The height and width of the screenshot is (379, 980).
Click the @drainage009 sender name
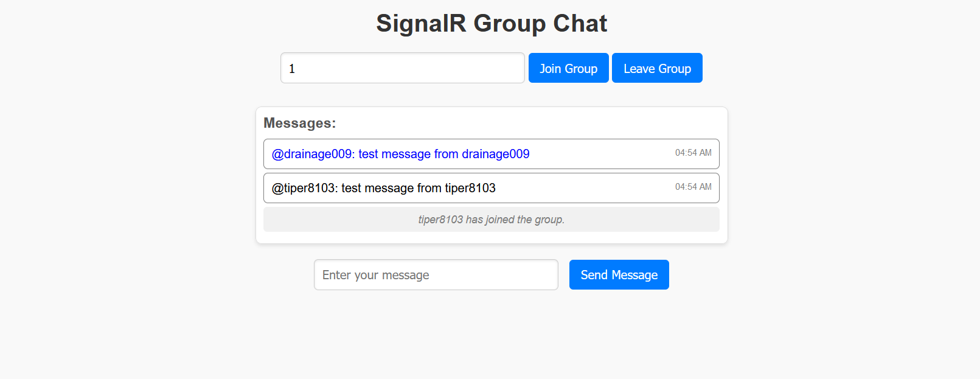pyautogui.click(x=313, y=154)
